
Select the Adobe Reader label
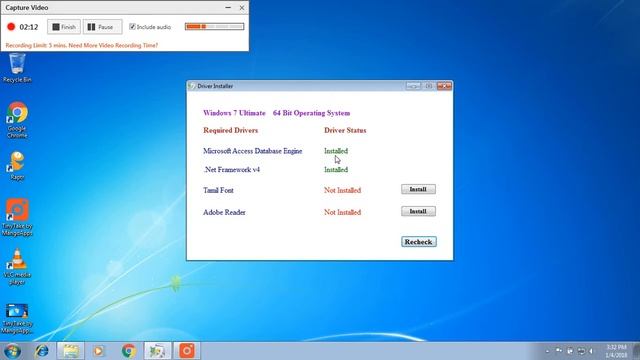(x=224, y=212)
